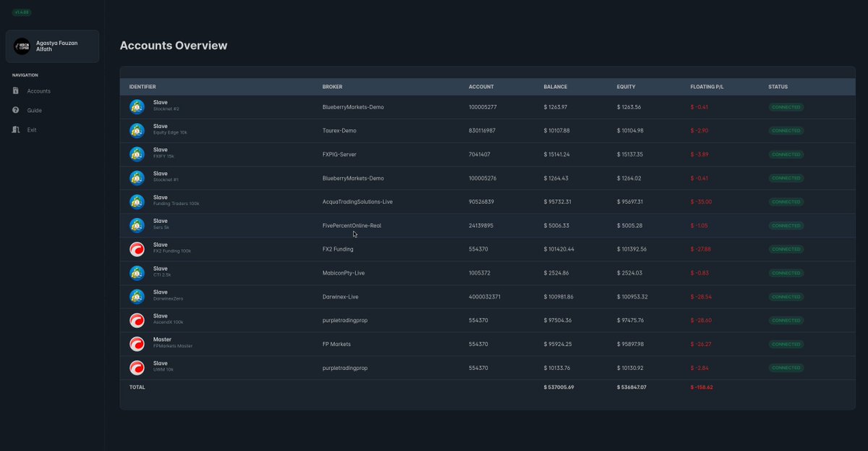Click the BROKER column header
868x451 pixels.
[332, 87]
